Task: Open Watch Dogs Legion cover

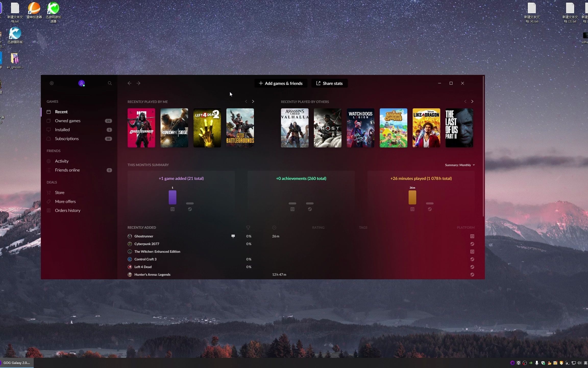Action: pos(361,128)
